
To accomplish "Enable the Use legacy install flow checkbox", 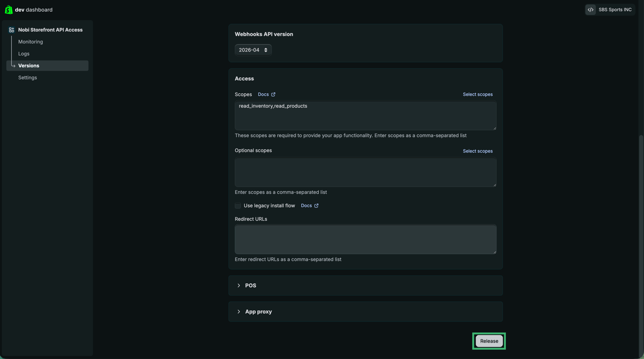I will 238,206.
